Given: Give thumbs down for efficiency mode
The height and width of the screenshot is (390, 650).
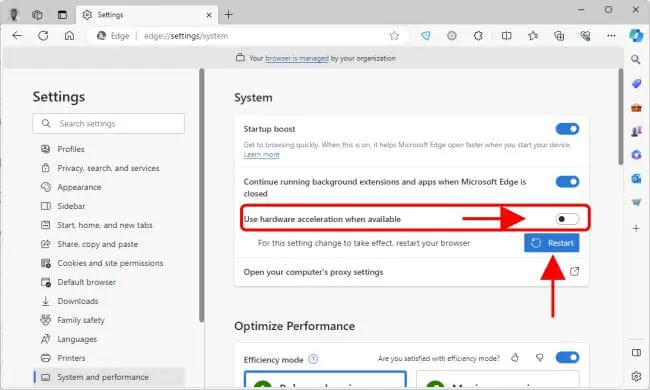Looking at the screenshot, I should pyautogui.click(x=539, y=358).
